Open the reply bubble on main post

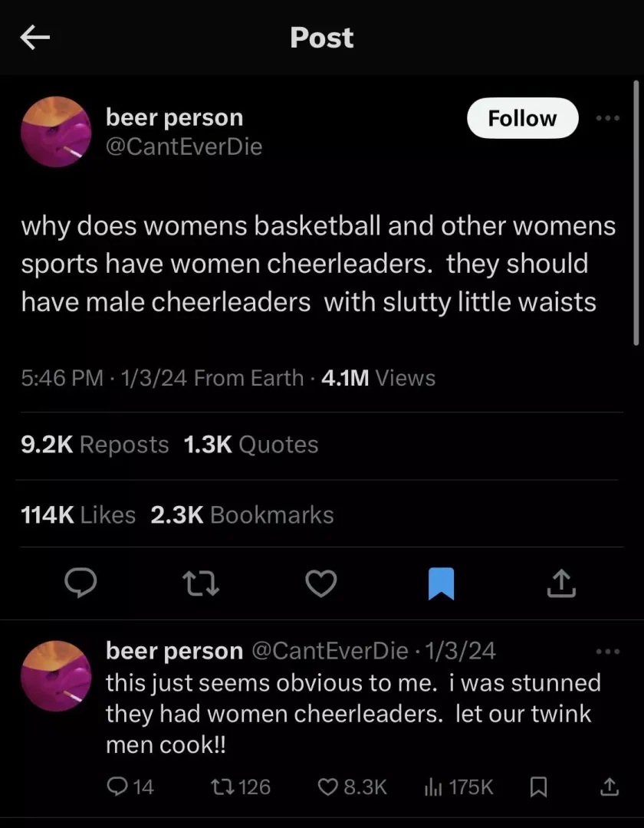coord(80,583)
